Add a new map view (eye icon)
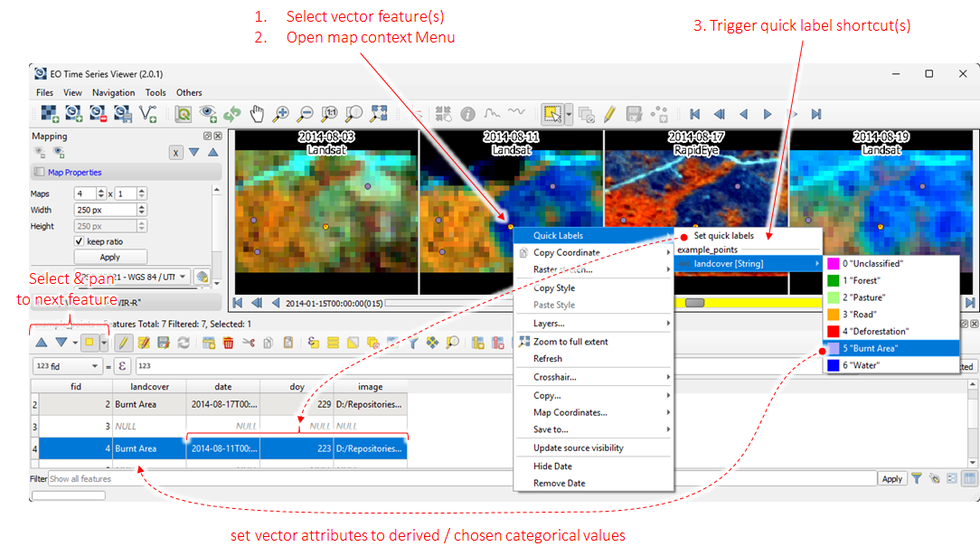 point(208,114)
